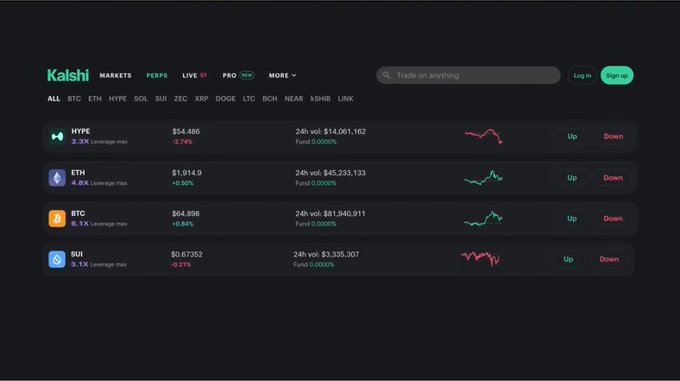Click the +0.84% change value
This screenshot has height=381, width=680.
pos(183,224)
